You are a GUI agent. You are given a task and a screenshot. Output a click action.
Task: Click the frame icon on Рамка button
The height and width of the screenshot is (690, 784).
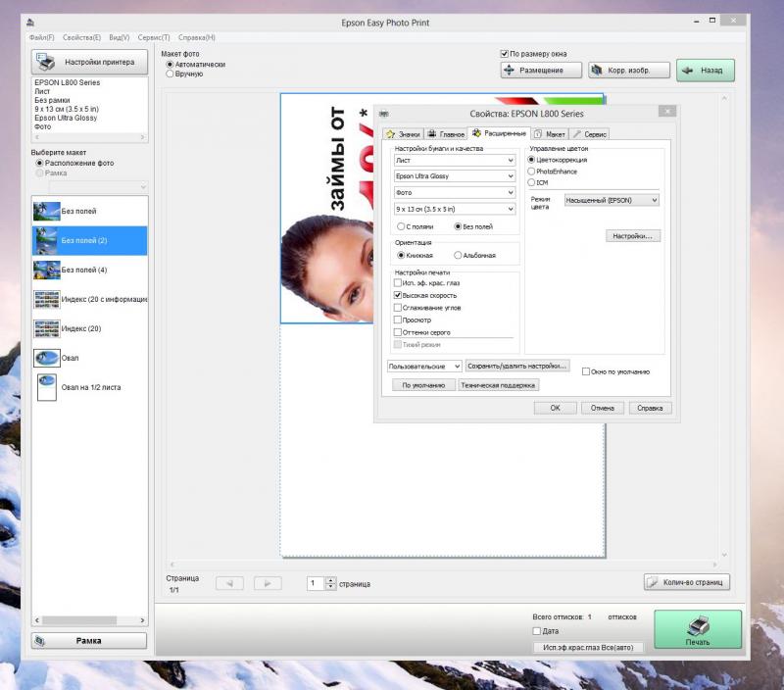pyautogui.click(x=40, y=640)
